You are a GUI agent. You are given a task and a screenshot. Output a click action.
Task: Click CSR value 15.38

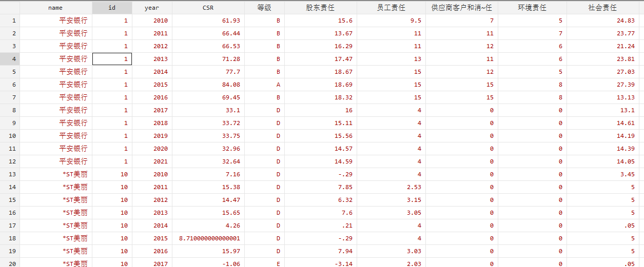[231, 187]
